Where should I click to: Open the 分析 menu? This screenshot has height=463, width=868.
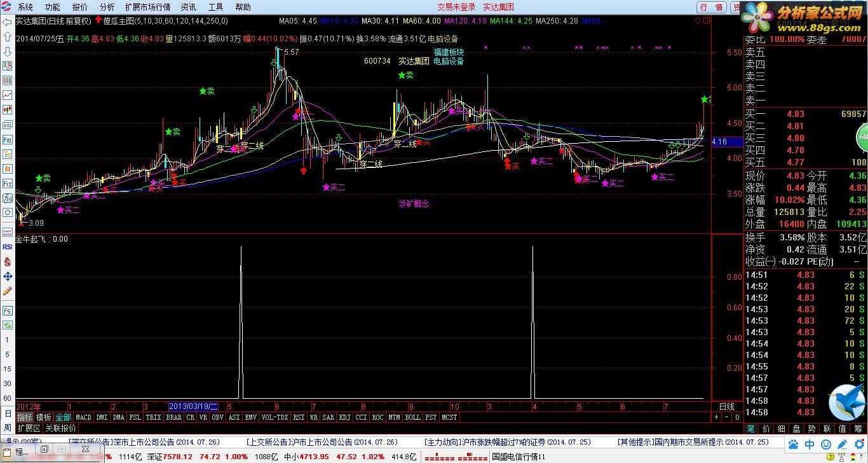pos(107,7)
